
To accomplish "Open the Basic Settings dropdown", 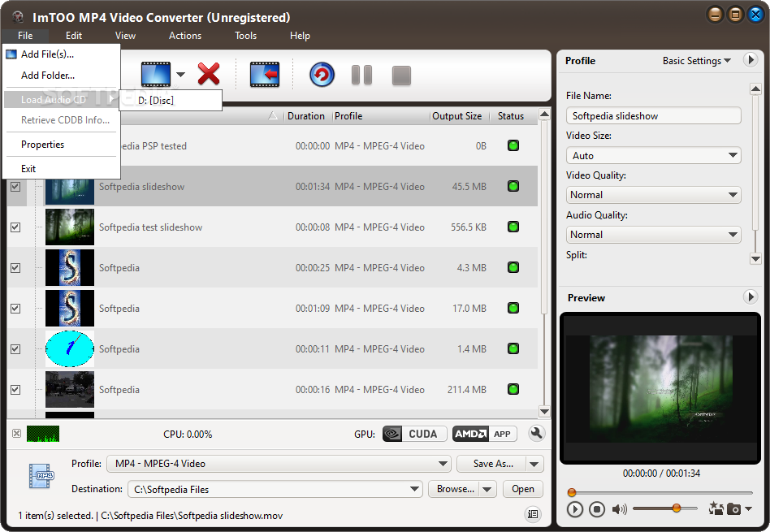I will coord(696,60).
